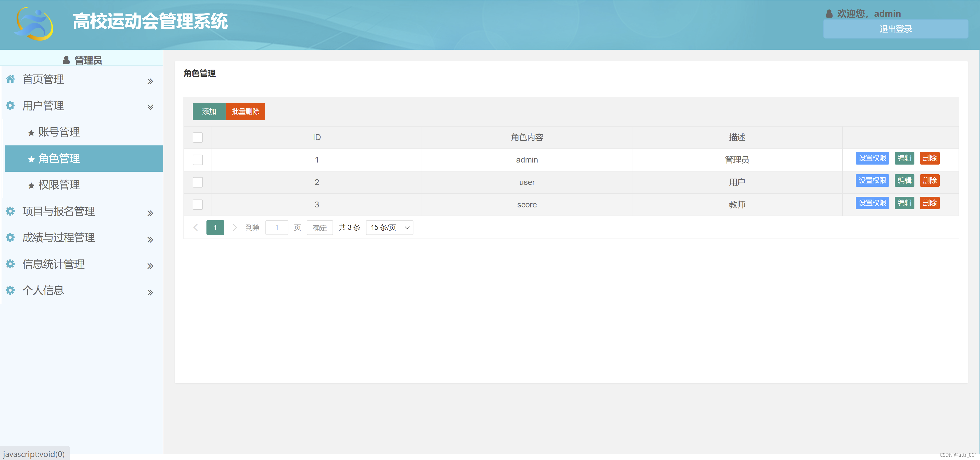The height and width of the screenshot is (460, 980).
Task: Click the gear icon beside 个人信息
Action: (x=10, y=290)
